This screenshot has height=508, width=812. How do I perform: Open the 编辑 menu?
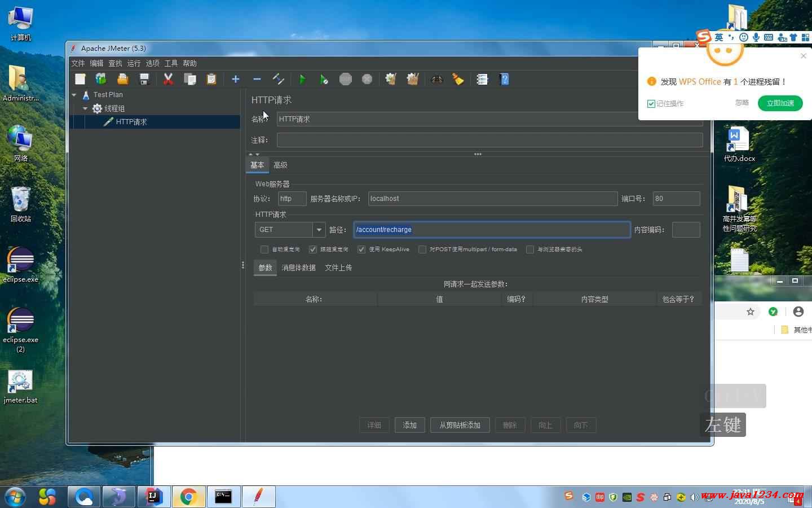click(96, 63)
